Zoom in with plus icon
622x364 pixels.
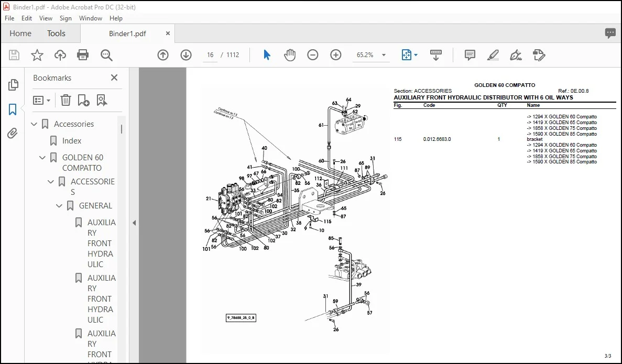click(336, 55)
